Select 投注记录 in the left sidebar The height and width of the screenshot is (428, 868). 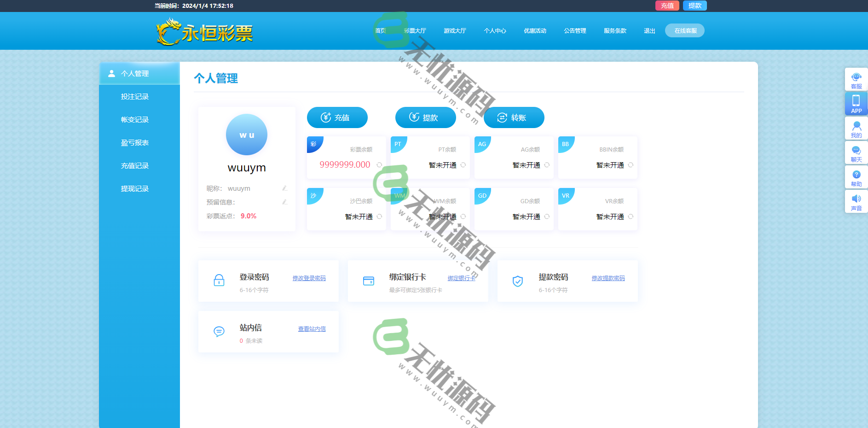[x=134, y=96]
